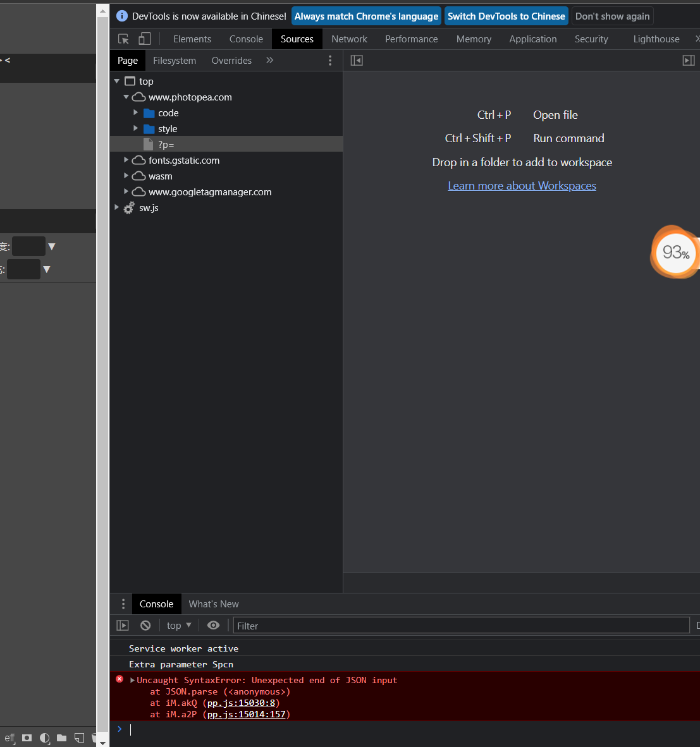
Task: Open a live expression in the console
Action: (213, 625)
